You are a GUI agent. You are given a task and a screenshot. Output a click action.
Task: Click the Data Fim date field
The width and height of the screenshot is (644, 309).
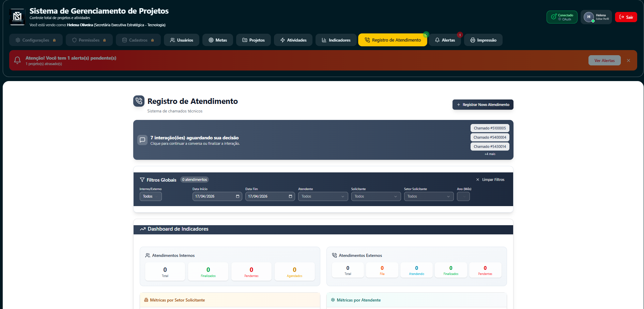(270, 196)
